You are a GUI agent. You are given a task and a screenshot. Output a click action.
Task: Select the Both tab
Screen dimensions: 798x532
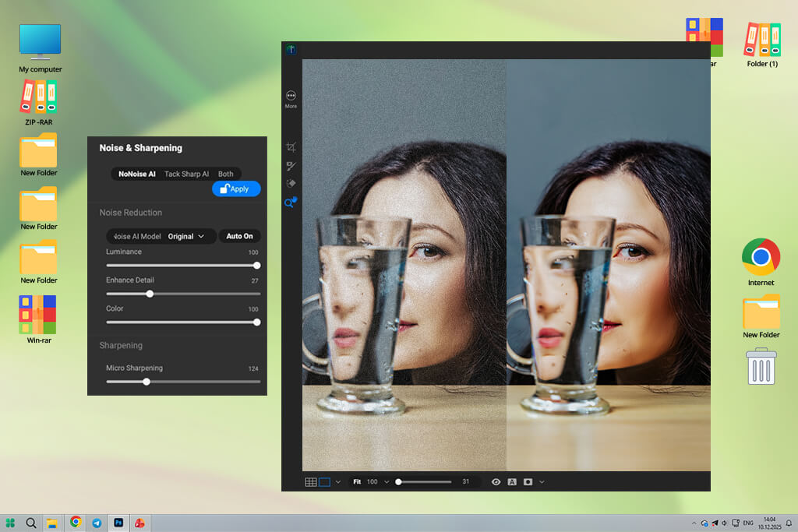coord(225,174)
